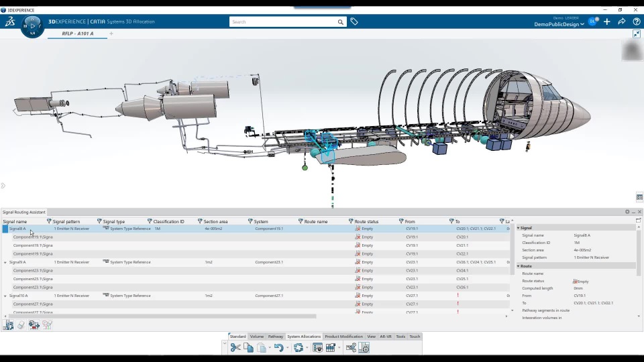This screenshot has height=362, width=644.
Task: Select the Signal Routing Assistant panel tab
Action: [24, 213]
